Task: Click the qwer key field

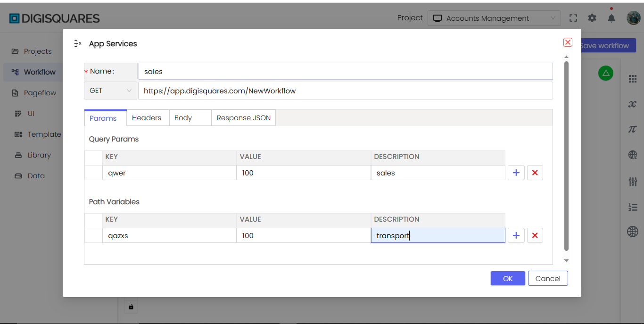Action: click(x=169, y=173)
